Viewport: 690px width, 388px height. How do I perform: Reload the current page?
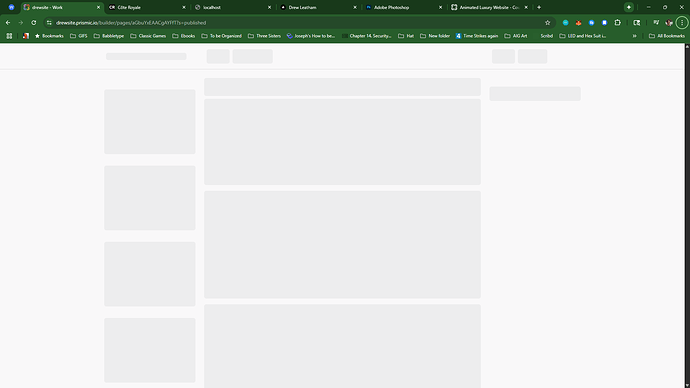click(33, 22)
